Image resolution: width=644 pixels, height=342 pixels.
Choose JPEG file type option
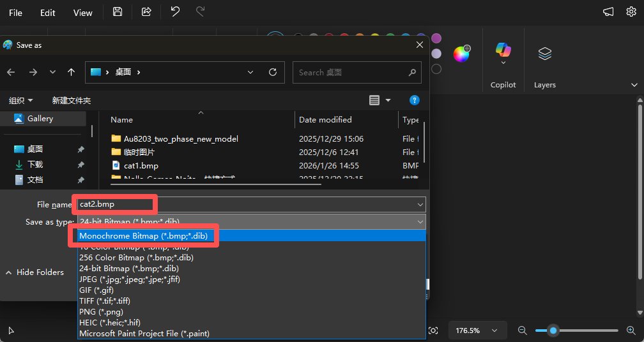click(252, 279)
